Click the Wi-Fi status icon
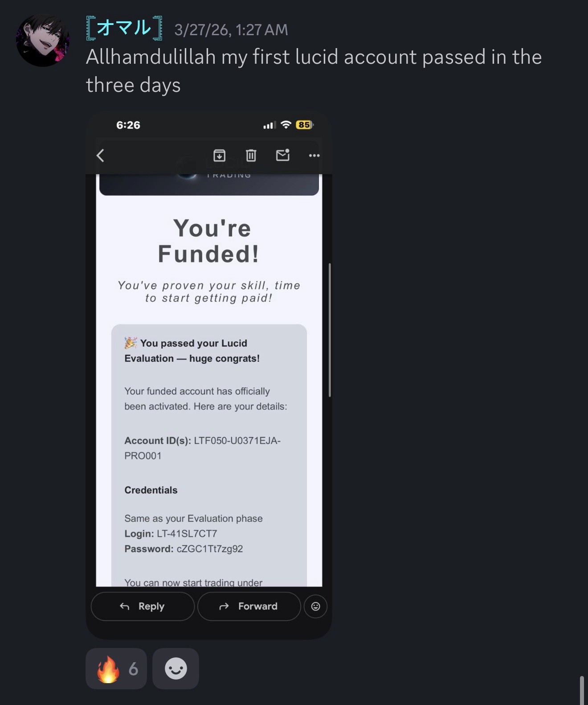 click(286, 125)
